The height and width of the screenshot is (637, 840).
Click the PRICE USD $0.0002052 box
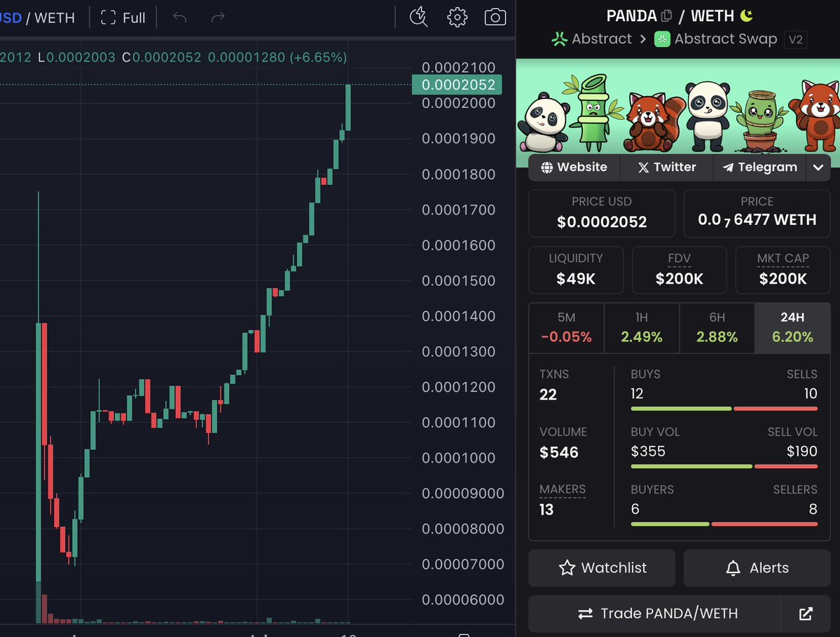pos(602,213)
